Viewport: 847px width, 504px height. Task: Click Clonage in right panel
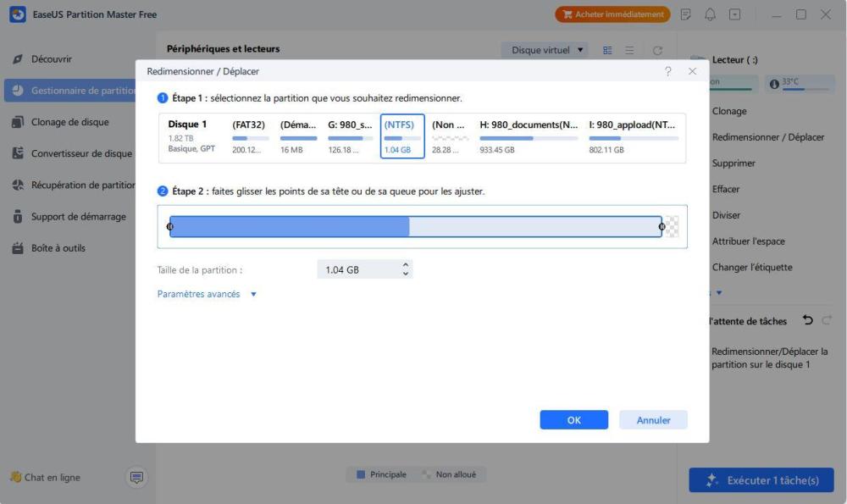click(729, 111)
